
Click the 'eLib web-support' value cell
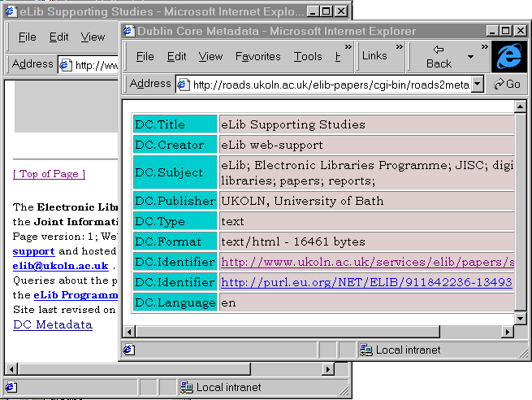[x=367, y=145]
